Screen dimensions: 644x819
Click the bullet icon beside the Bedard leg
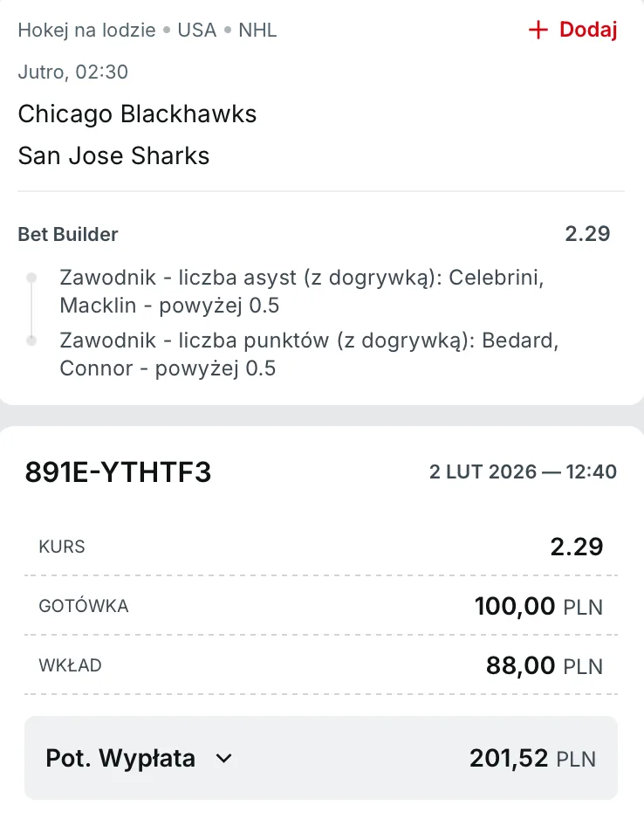point(33,341)
